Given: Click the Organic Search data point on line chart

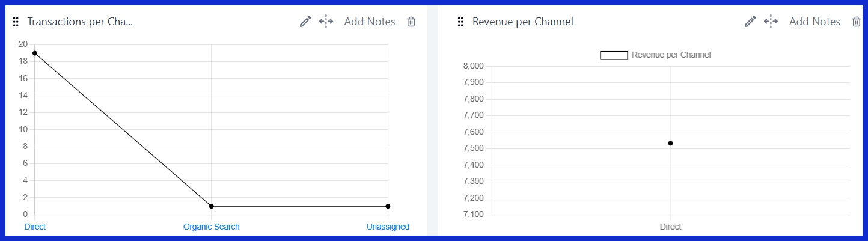Looking at the screenshot, I should (211, 206).
